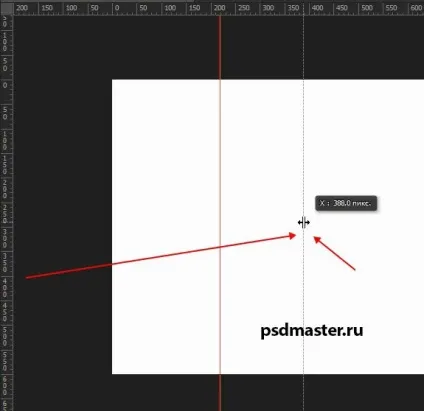This screenshot has width=424, height=411.
Task: Click the 250 mark on horizontal ruler
Action: click(x=244, y=8)
